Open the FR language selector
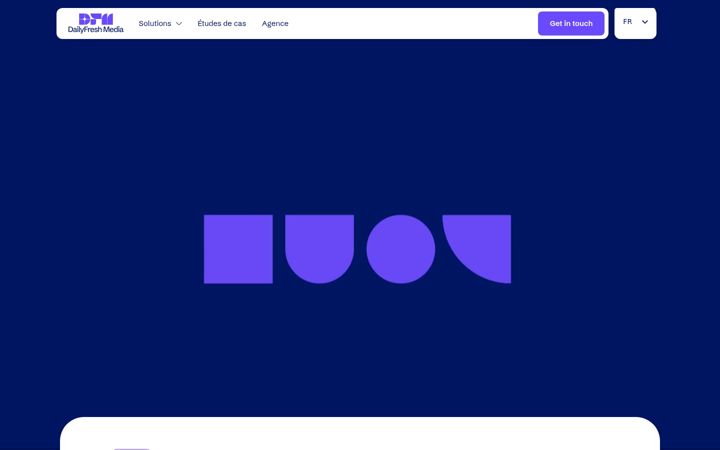Image resolution: width=720 pixels, height=450 pixels. tap(635, 22)
